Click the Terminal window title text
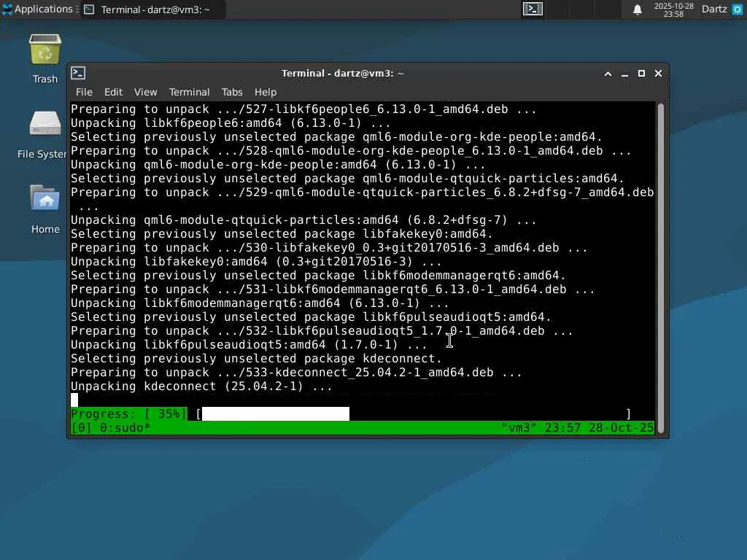This screenshot has height=560, width=747. (342, 74)
